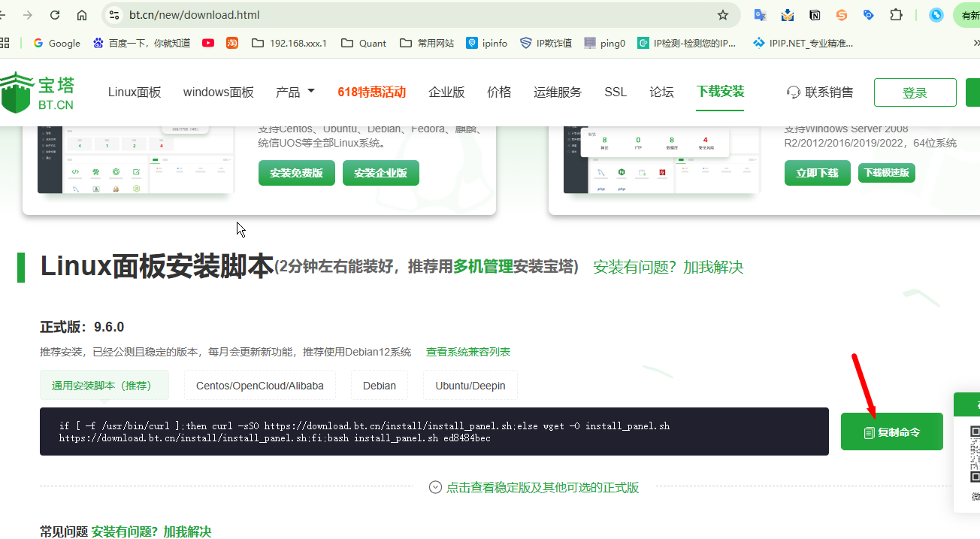Viewport: 980px width, 539px height.
Task: Open the ping0 bookmark
Action: tap(605, 43)
